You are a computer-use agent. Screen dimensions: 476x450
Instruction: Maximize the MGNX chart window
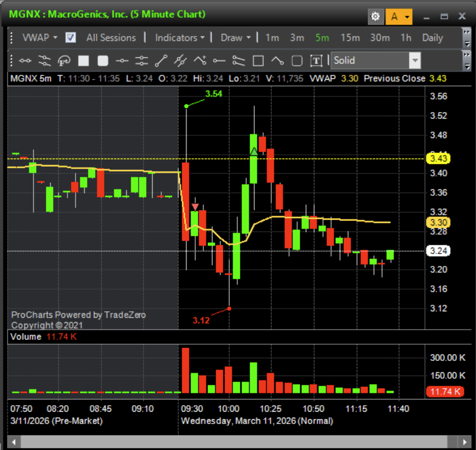444,16
